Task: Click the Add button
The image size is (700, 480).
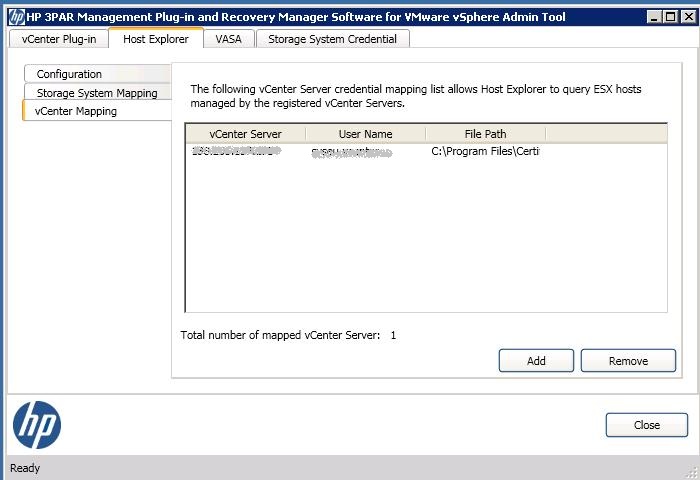Action: [536, 360]
